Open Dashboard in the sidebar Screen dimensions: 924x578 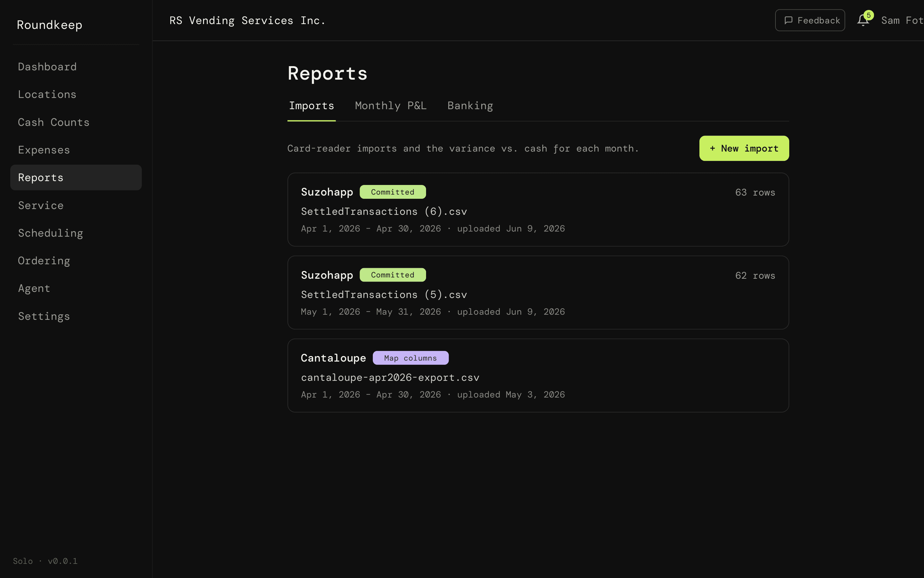76,67
